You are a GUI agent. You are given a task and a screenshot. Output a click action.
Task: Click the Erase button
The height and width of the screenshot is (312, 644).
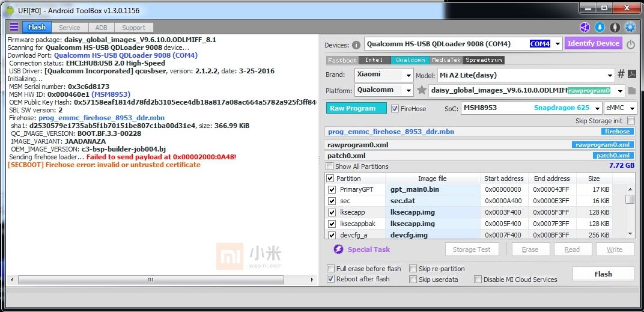point(530,249)
